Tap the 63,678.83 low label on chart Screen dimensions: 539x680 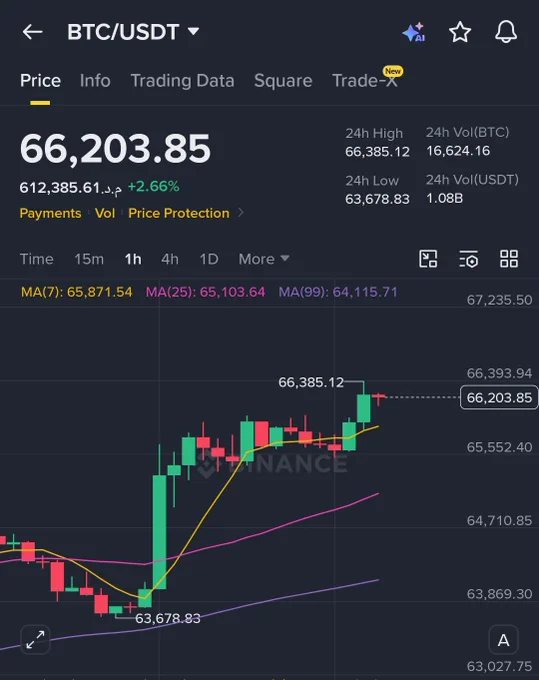[168, 618]
